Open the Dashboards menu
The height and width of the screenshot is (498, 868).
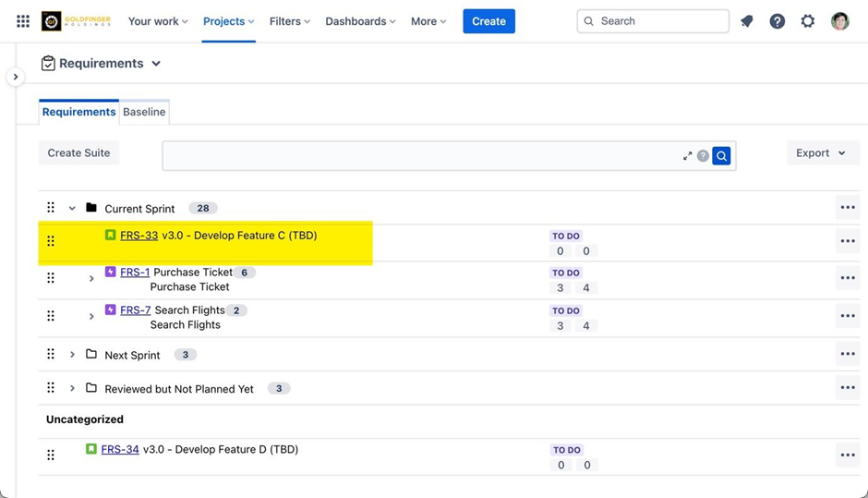point(360,21)
